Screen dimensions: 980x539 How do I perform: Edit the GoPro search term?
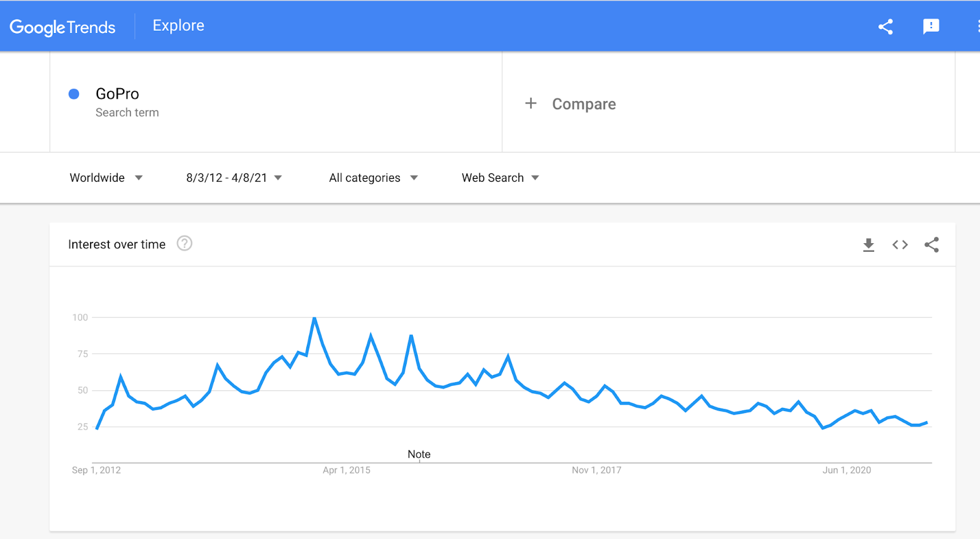tap(118, 94)
